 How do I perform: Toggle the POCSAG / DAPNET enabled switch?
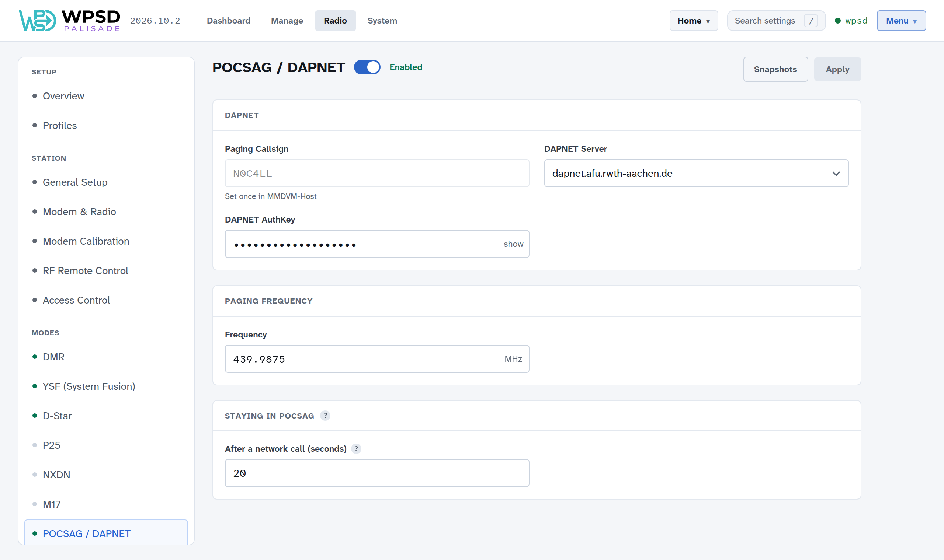367,67
